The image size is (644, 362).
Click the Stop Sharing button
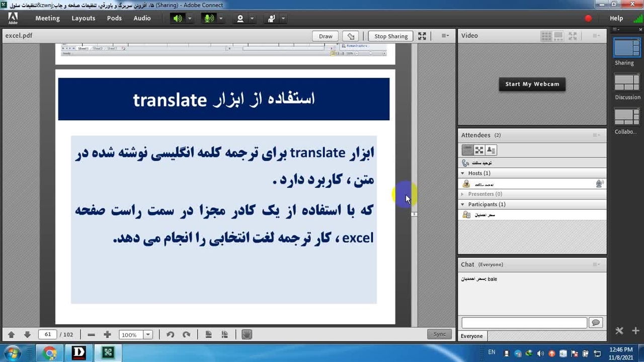pyautogui.click(x=390, y=36)
